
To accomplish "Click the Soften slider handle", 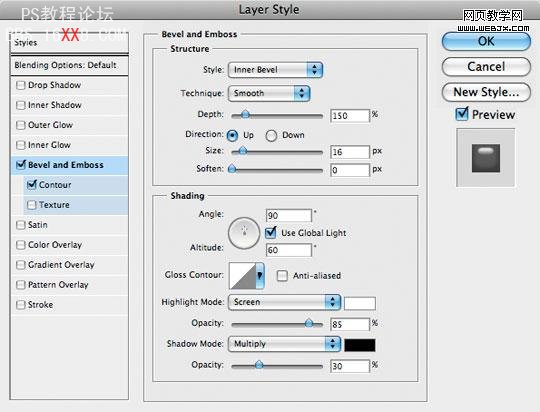I will tap(232, 168).
